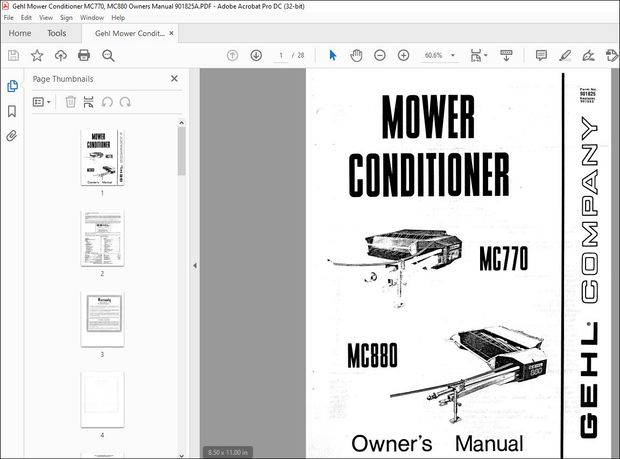Go to previous page arrow
Image resolution: width=620 pixels, height=459 pixels.
(232, 55)
